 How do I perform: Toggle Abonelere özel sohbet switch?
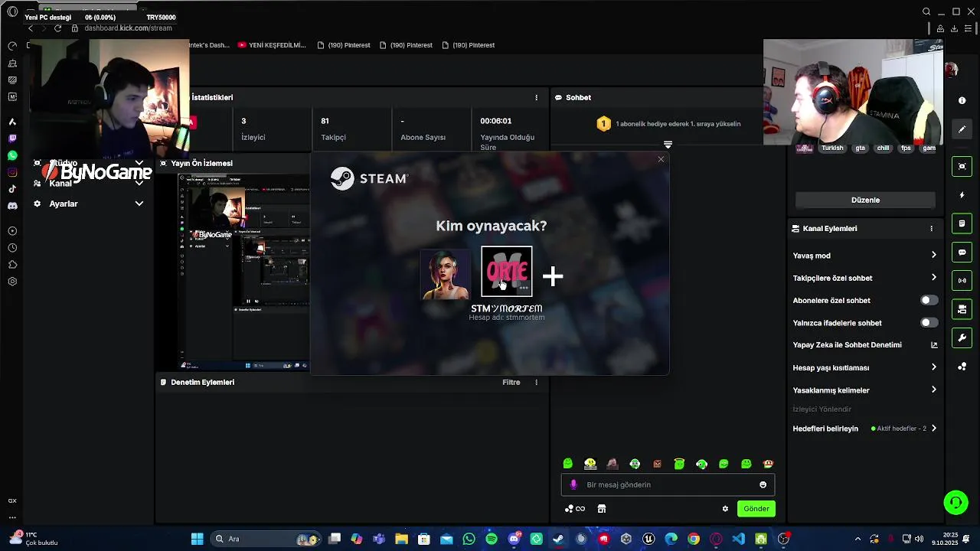click(929, 301)
